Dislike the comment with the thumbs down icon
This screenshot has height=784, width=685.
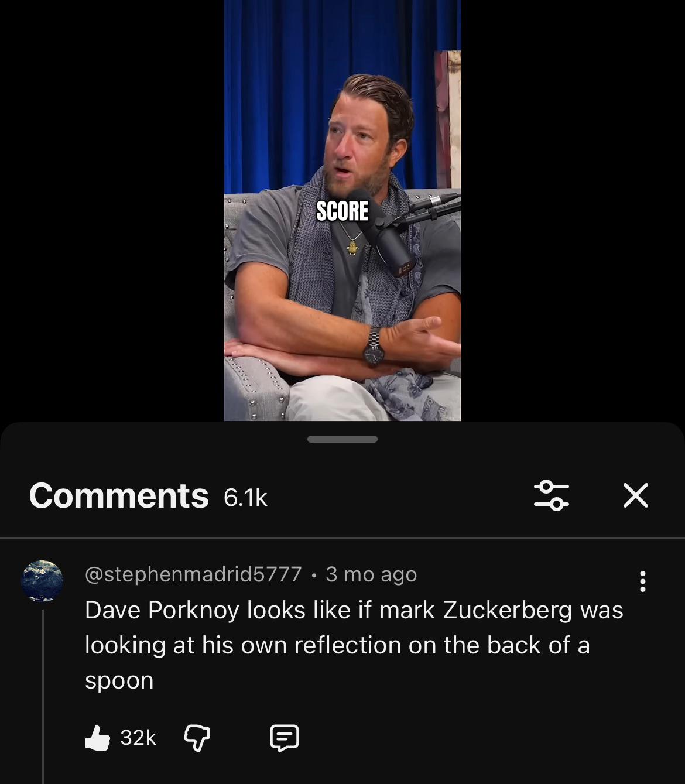point(197,738)
